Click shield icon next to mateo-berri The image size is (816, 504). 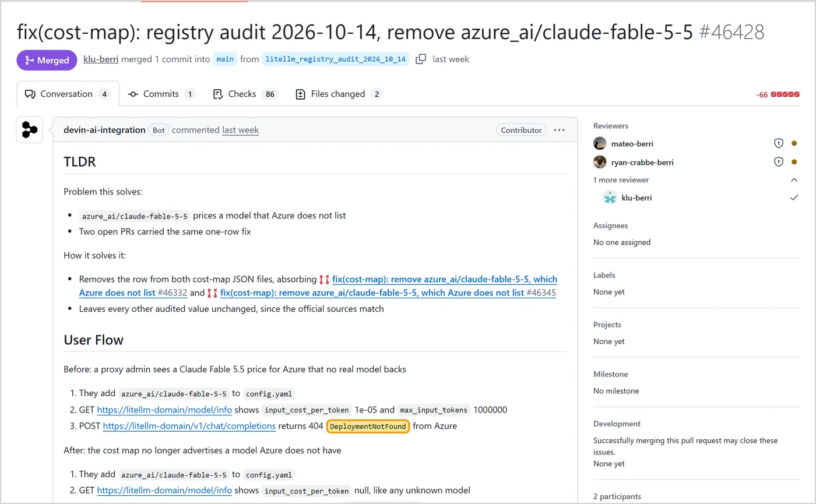[778, 143]
